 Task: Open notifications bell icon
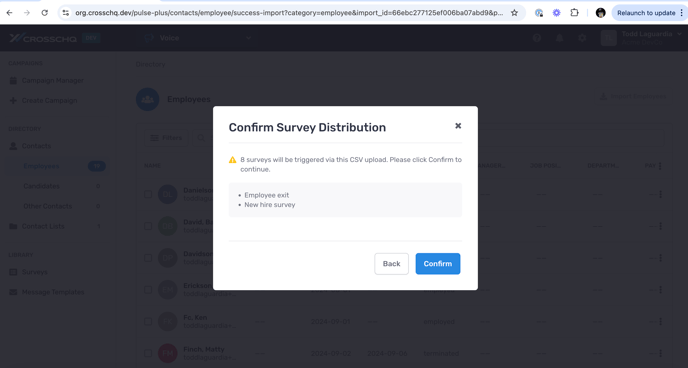(559, 38)
